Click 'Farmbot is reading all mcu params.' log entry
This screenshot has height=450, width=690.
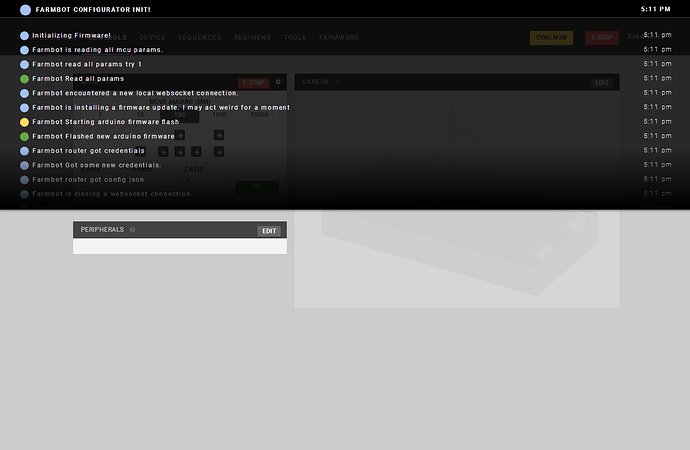point(98,50)
